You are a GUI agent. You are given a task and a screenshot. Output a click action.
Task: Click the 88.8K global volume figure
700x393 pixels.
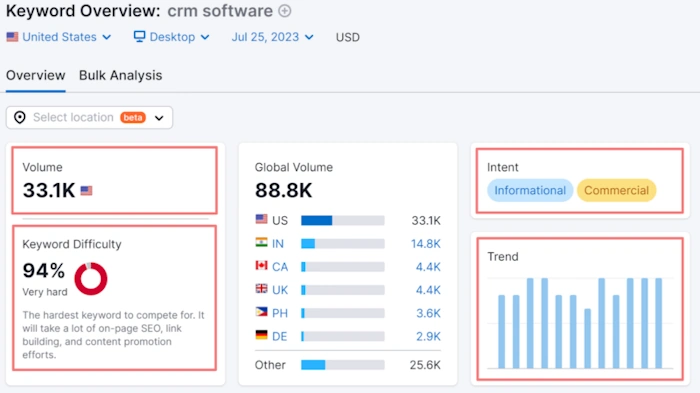(x=283, y=191)
